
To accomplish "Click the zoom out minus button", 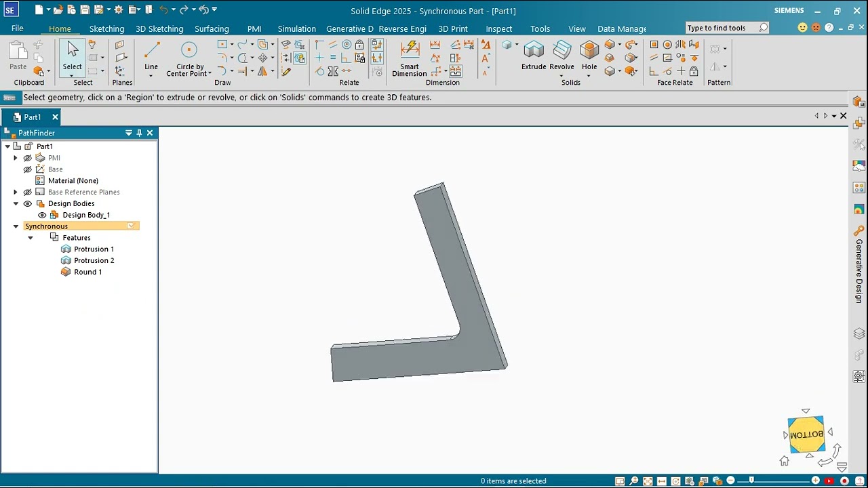I will pos(730,481).
